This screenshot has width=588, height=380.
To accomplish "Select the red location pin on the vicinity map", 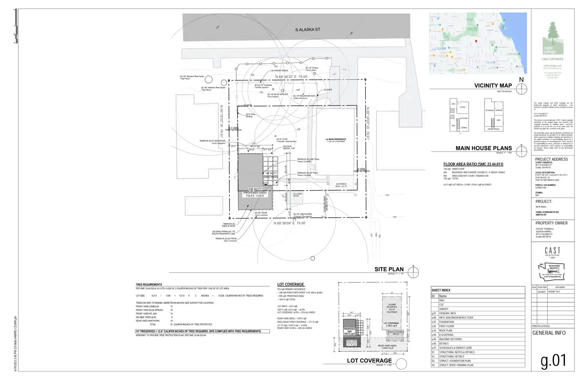I will point(476,41).
